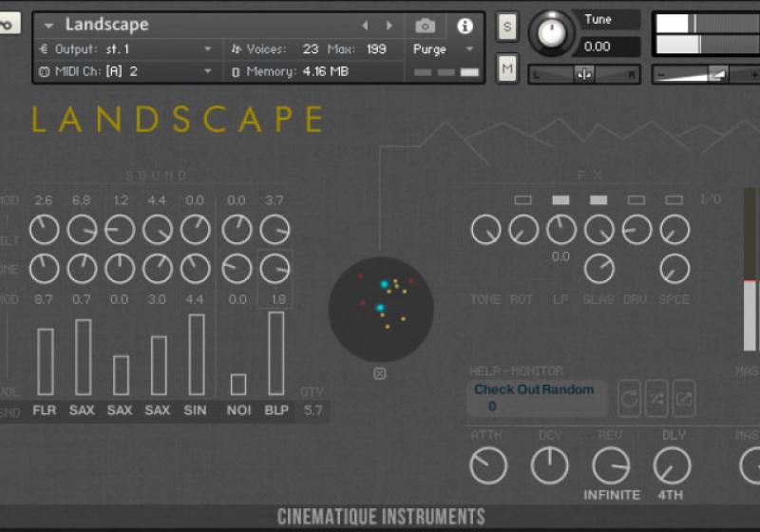Click the Cinematique Instruments footer logo
This screenshot has width=760, height=532.
(381, 517)
